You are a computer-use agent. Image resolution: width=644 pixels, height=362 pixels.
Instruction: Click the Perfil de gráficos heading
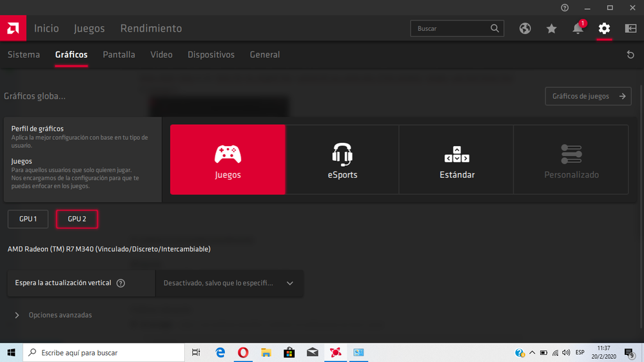pyautogui.click(x=37, y=129)
